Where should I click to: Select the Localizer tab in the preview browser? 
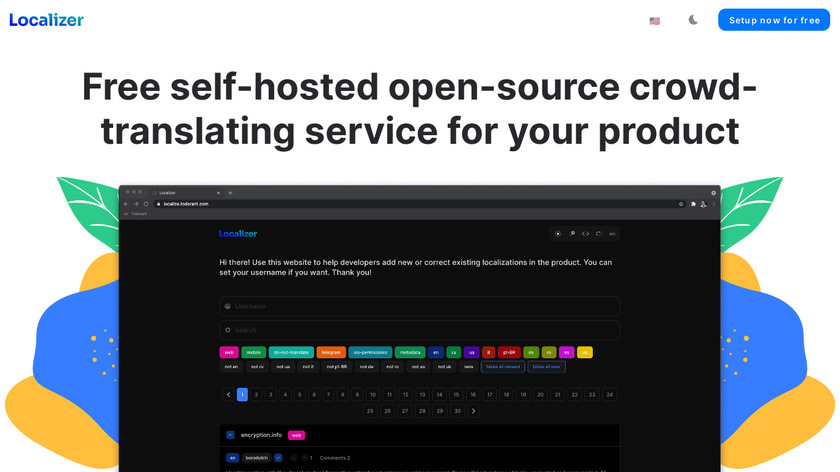(x=186, y=193)
